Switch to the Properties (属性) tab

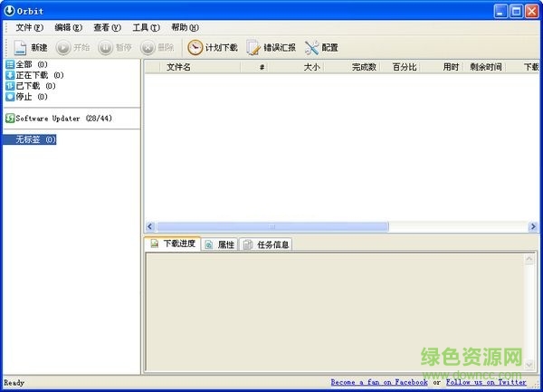coord(220,244)
